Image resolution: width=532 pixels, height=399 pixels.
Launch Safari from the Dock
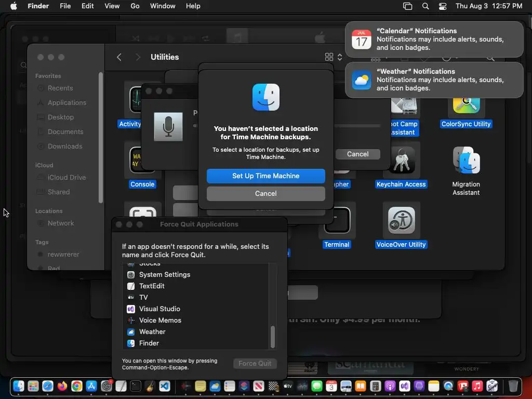click(x=48, y=386)
